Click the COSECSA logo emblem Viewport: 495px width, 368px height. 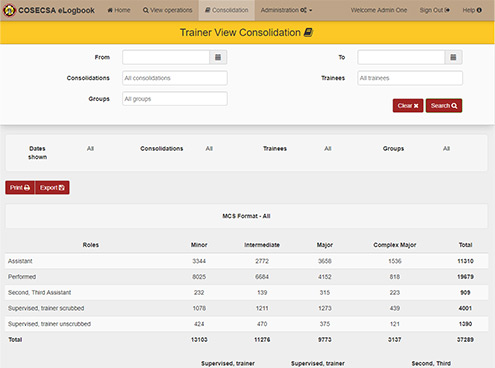[9, 10]
